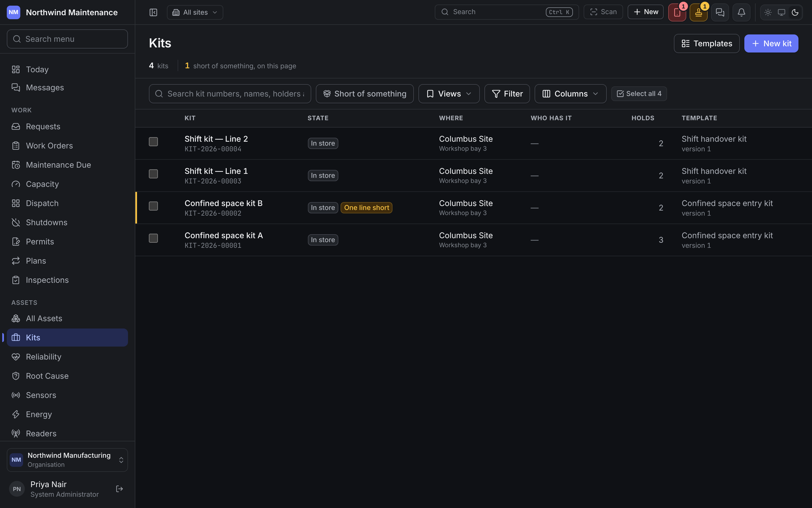Open Energy from the sidebar
Image resolution: width=812 pixels, height=508 pixels.
click(x=67, y=414)
